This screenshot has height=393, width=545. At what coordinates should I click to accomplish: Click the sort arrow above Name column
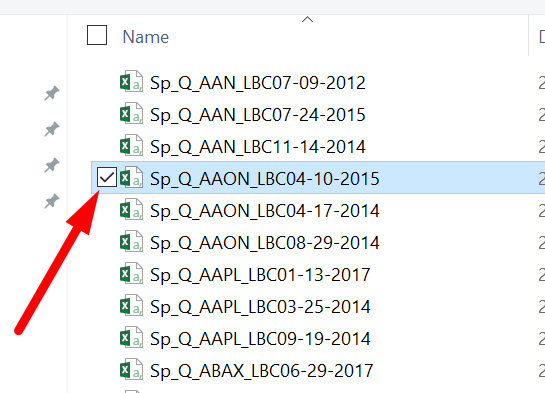click(x=307, y=19)
